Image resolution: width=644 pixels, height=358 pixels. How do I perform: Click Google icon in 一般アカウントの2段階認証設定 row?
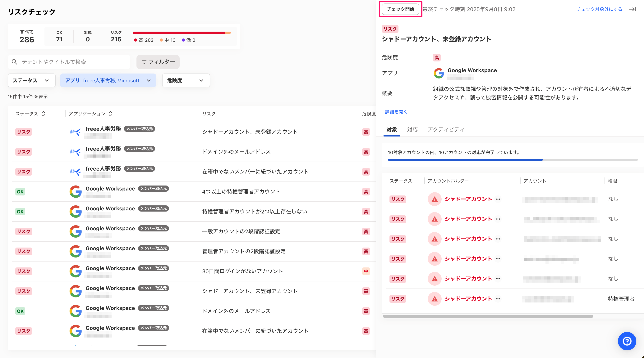pos(76,231)
